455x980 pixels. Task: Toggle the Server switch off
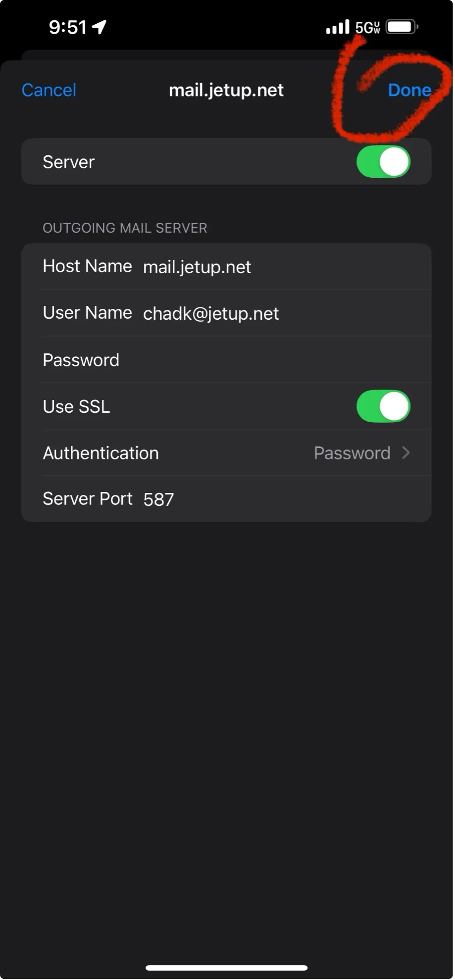point(383,162)
